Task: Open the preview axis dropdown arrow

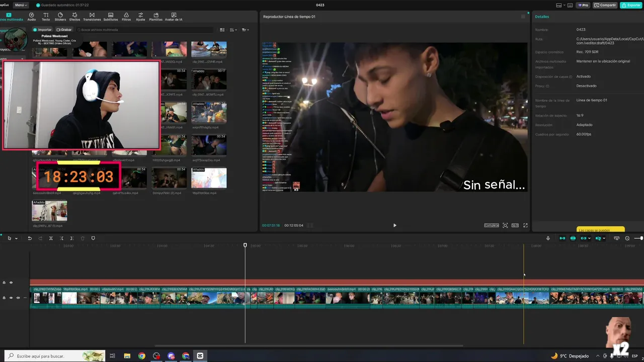Action: click(x=603, y=238)
